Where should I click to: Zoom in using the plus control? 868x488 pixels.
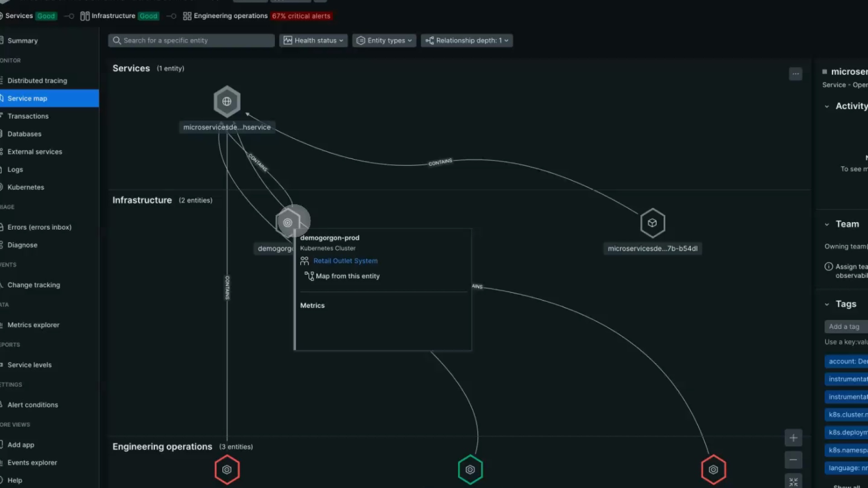[793, 437]
